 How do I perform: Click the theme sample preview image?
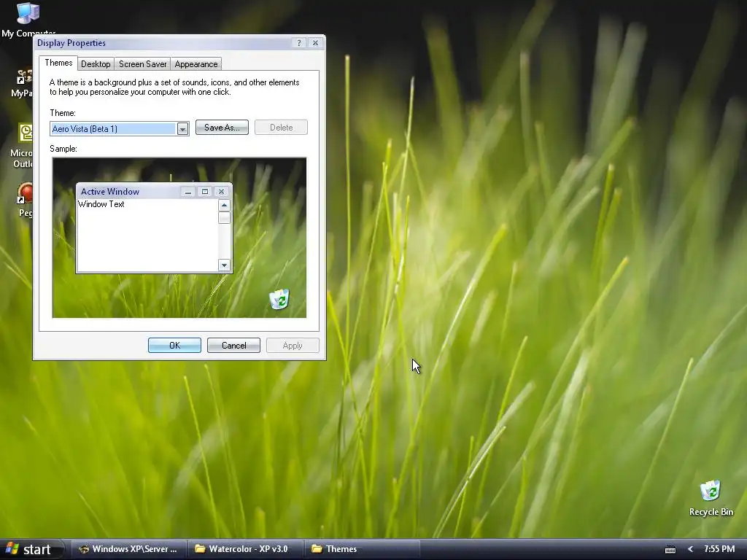tap(179, 238)
